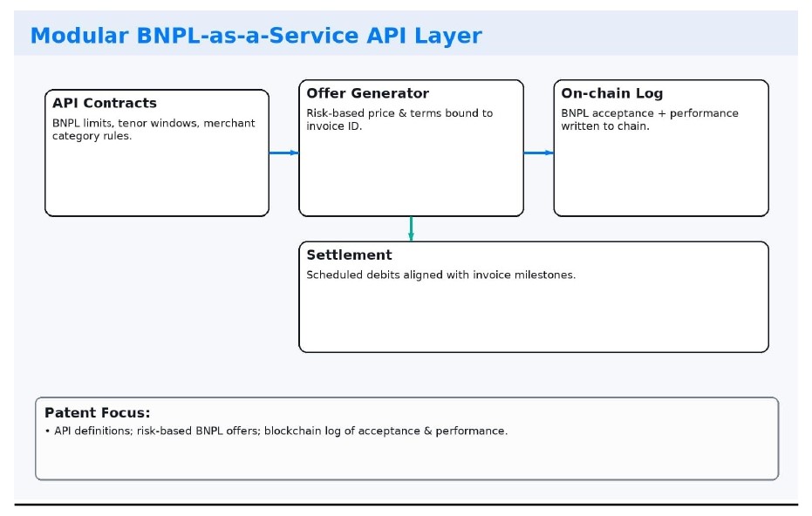
Task: Select the 'On-chain Log' heading
Action: (611, 93)
